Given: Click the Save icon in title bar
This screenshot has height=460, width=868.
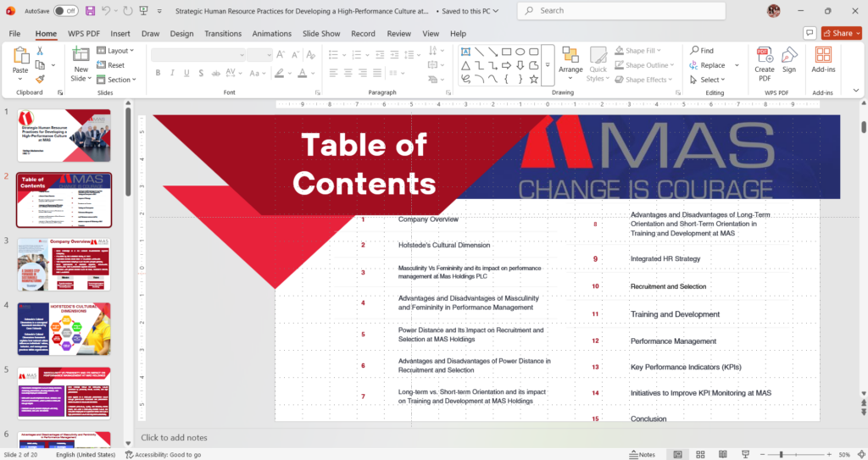Looking at the screenshot, I should (90, 10).
